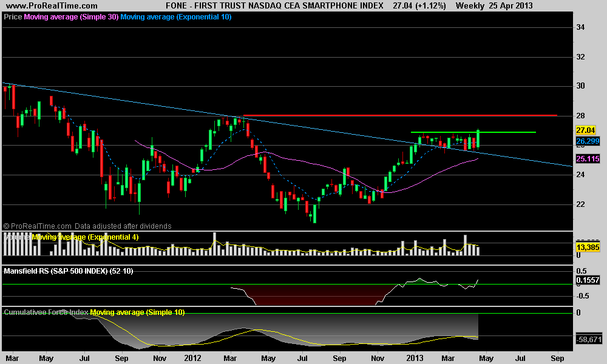607x364 pixels.
Task: Click the 24 price axis label
Action: click(x=580, y=175)
